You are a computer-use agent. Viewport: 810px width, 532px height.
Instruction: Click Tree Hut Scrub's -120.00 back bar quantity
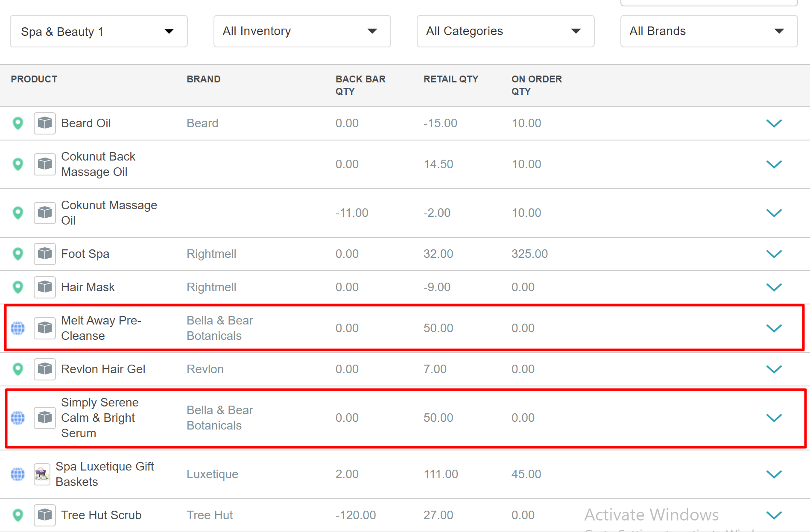click(356, 515)
